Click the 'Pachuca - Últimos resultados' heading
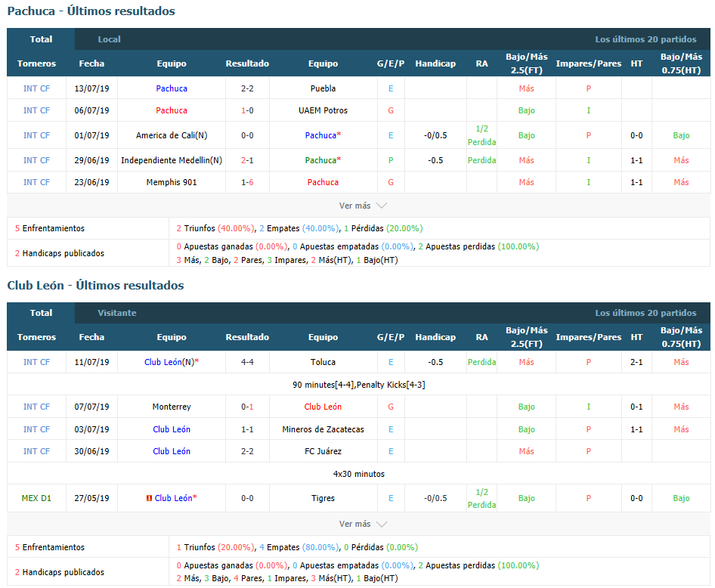 point(91,11)
